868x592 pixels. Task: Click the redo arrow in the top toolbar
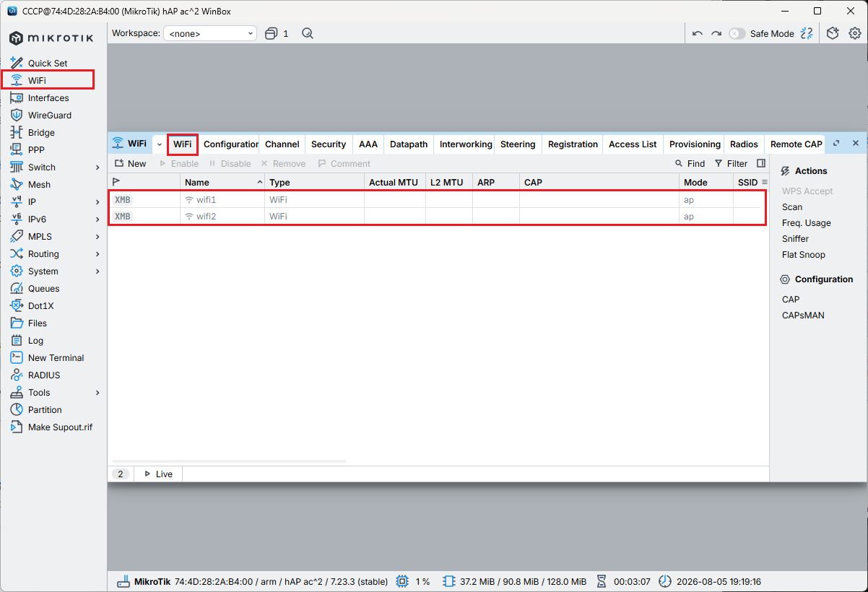coord(716,33)
